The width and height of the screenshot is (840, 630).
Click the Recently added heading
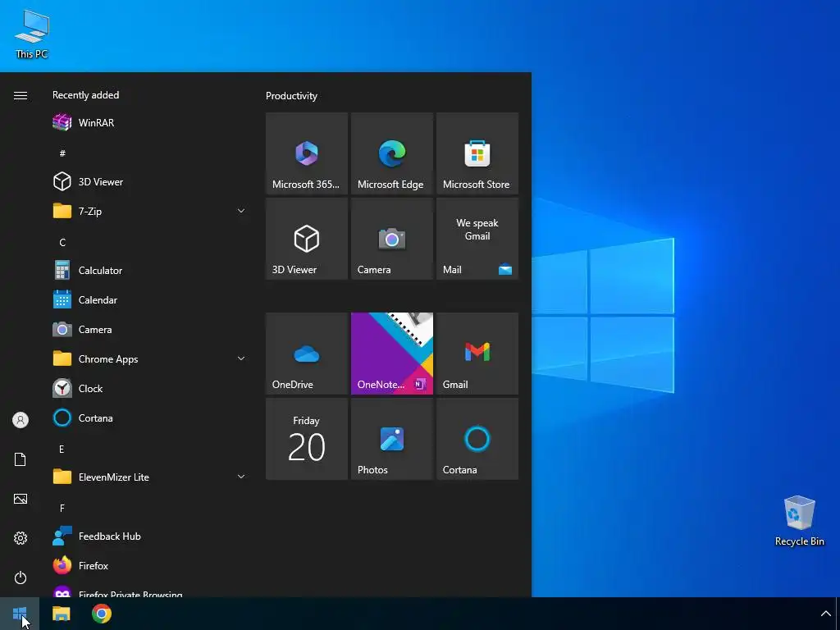pyautogui.click(x=85, y=95)
